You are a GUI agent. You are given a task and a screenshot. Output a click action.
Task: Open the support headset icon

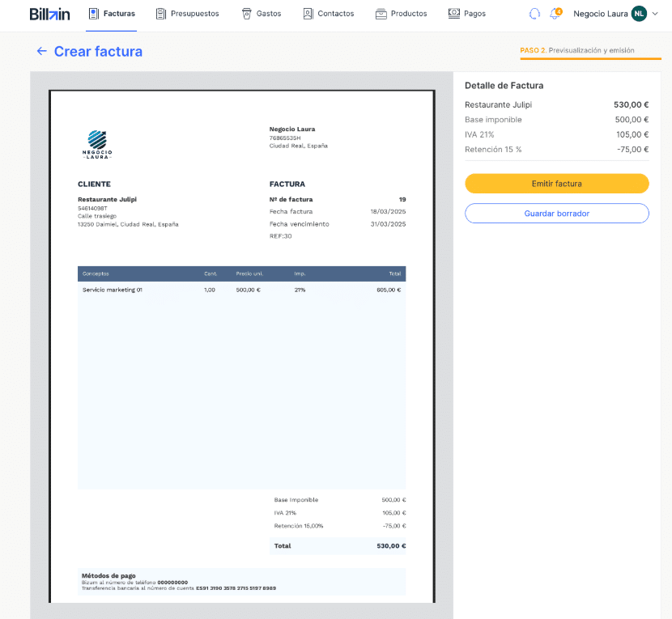534,14
